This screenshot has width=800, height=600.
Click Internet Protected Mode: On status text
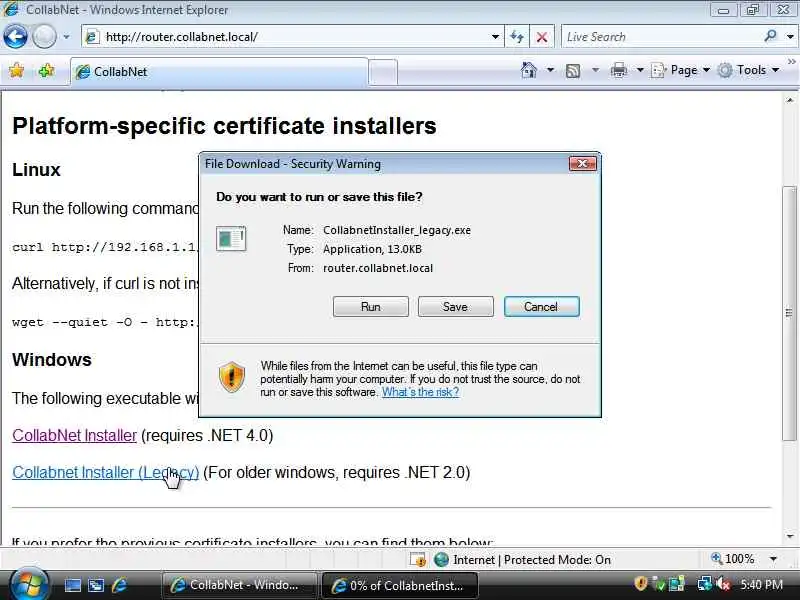(532, 560)
